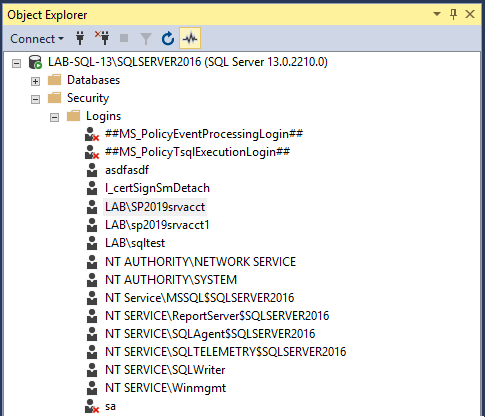Collapse the Logins folder
Image resolution: width=485 pixels, height=417 pixels.
(x=54, y=117)
